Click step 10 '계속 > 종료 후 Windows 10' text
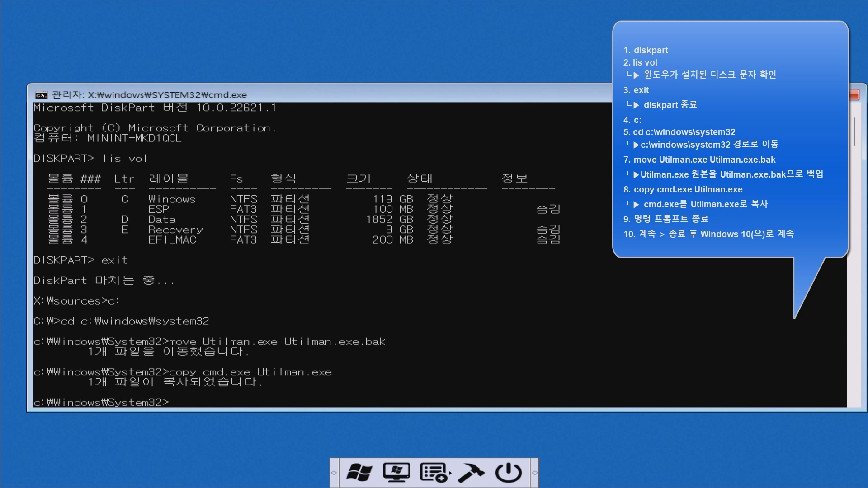Image resolution: width=868 pixels, height=488 pixels. [x=708, y=234]
